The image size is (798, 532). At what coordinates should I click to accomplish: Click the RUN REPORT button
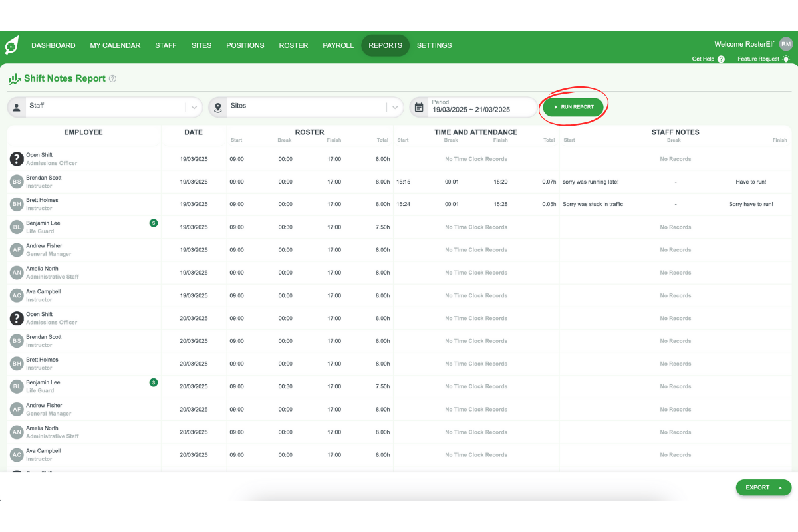[x=573, y=106]
